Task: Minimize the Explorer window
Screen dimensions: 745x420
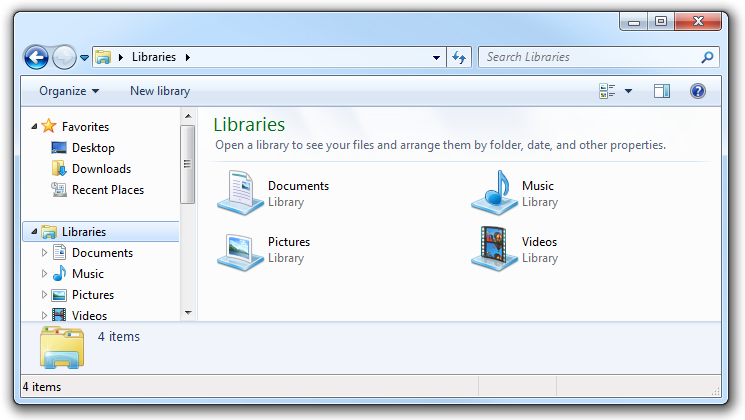Action: [634, 21]
